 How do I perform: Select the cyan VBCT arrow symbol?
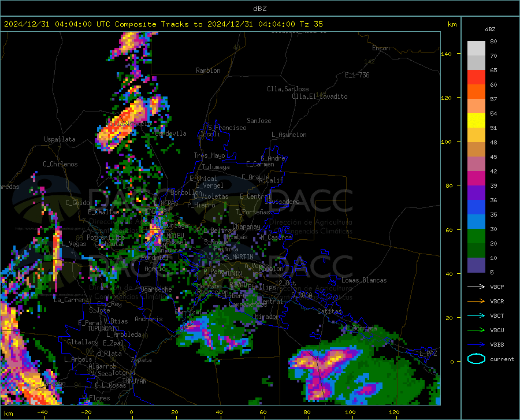pyautogui.click(x=476, y=315)
